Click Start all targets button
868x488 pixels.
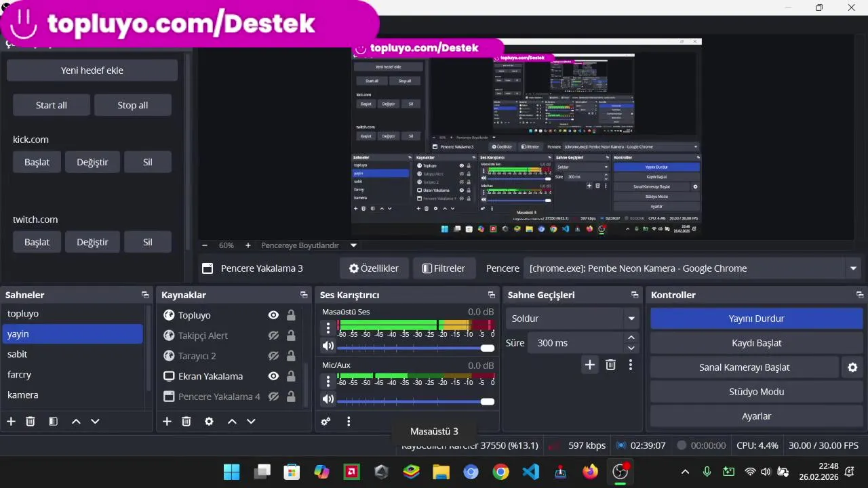52,105
